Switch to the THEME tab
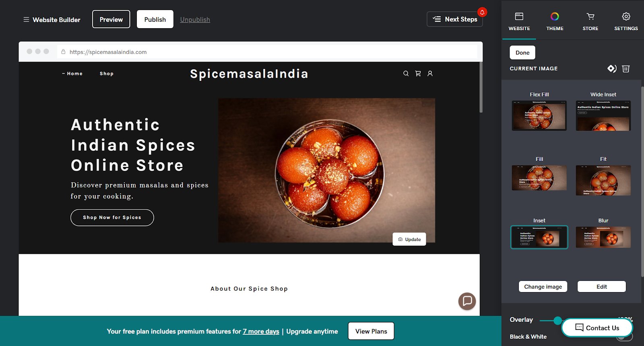Viewport: 644px width, 346px height. (x=555, y=21)
